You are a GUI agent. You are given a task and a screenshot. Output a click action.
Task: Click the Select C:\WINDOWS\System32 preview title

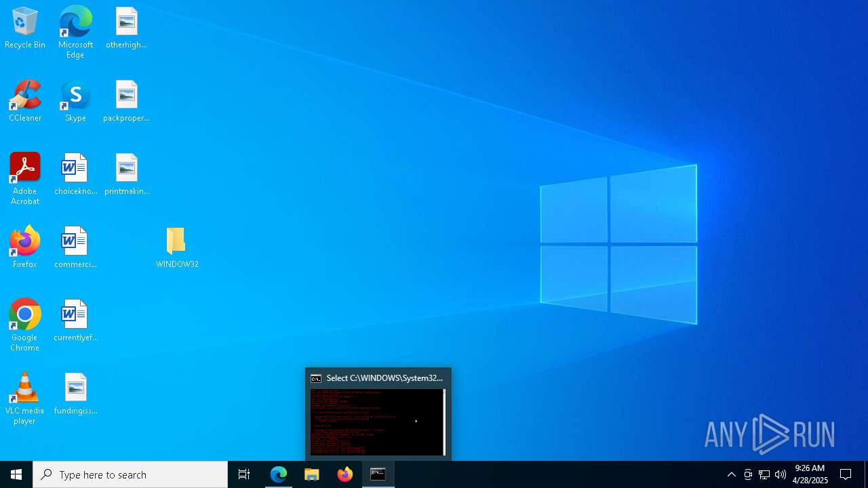[384, 378]
